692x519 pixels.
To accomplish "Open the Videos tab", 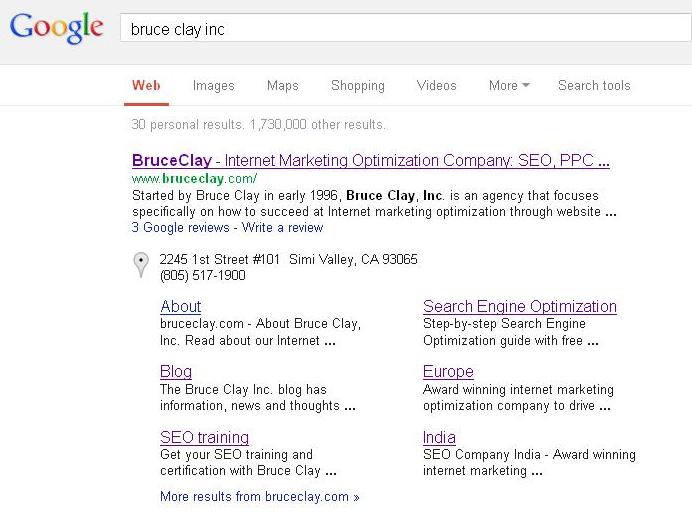I will 436,85.
